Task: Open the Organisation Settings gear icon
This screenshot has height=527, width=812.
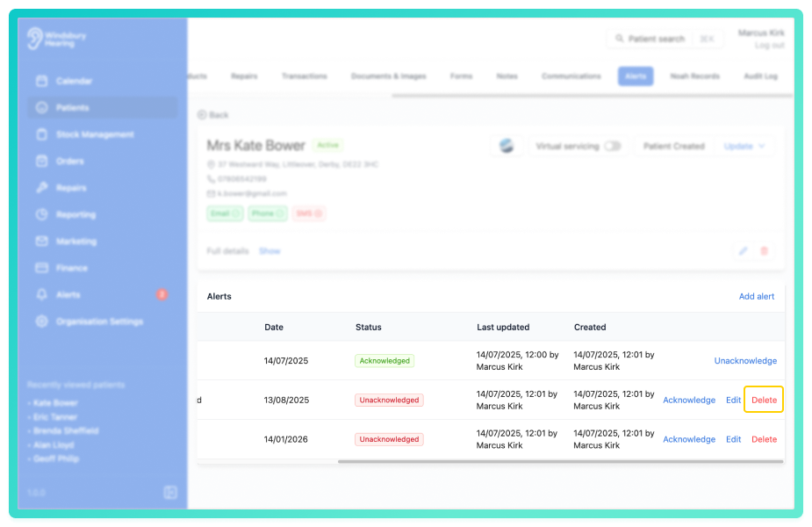Action: [x=42, y=321]
